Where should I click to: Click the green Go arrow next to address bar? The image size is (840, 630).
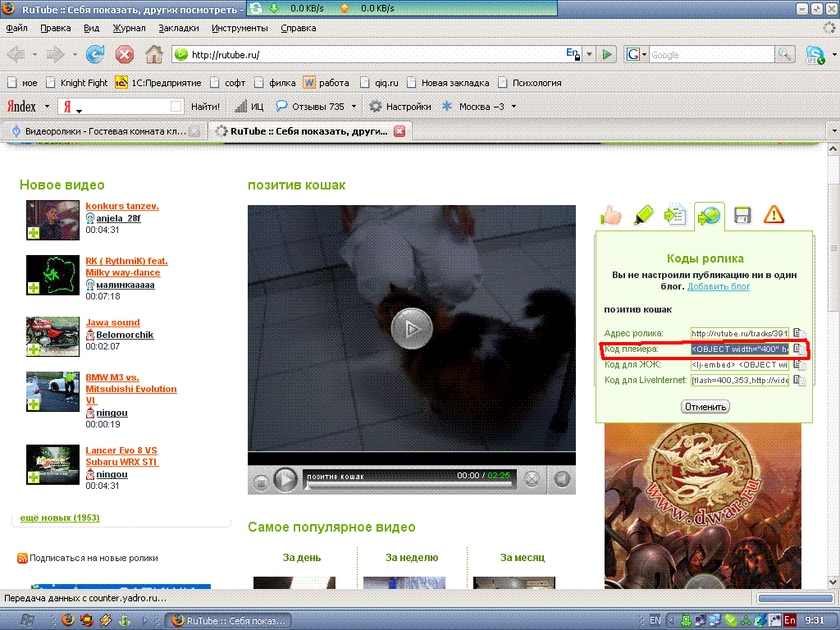pyautogui.click(x=606, y=54)
